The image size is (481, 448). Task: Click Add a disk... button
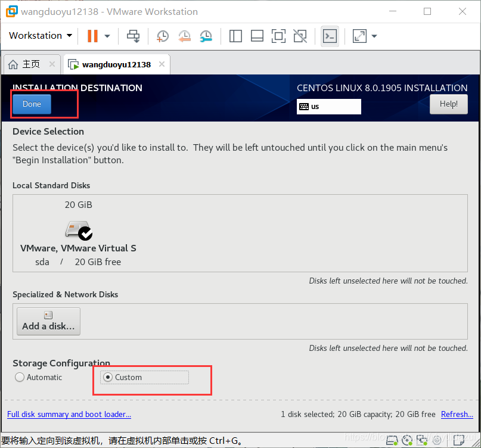[x=48, y=321]
